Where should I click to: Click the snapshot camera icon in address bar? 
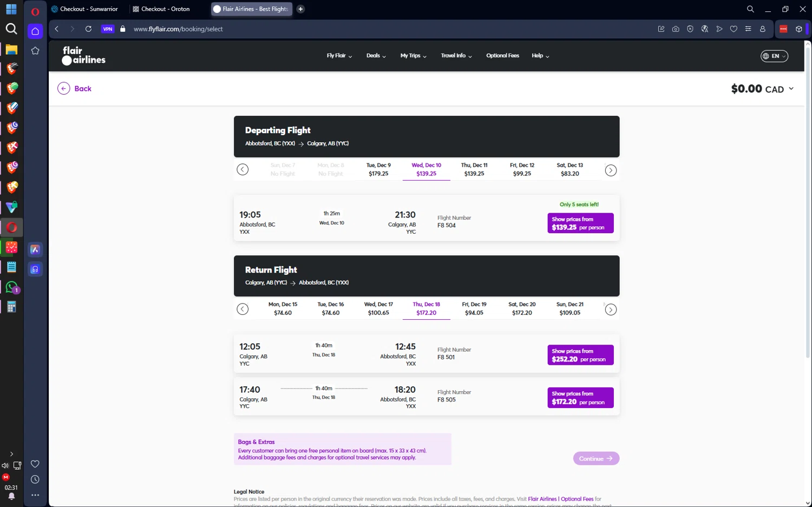pyautogui.click(x=676, y=29)
